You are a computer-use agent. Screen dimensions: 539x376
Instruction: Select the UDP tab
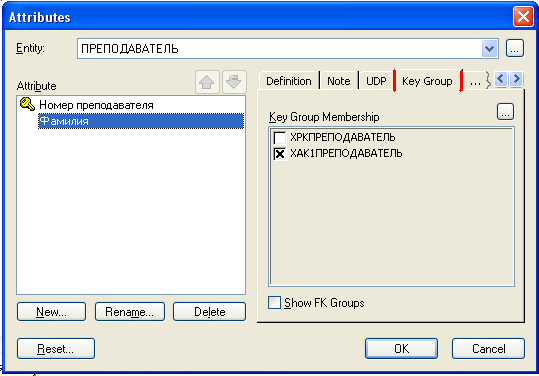(376, 81)
